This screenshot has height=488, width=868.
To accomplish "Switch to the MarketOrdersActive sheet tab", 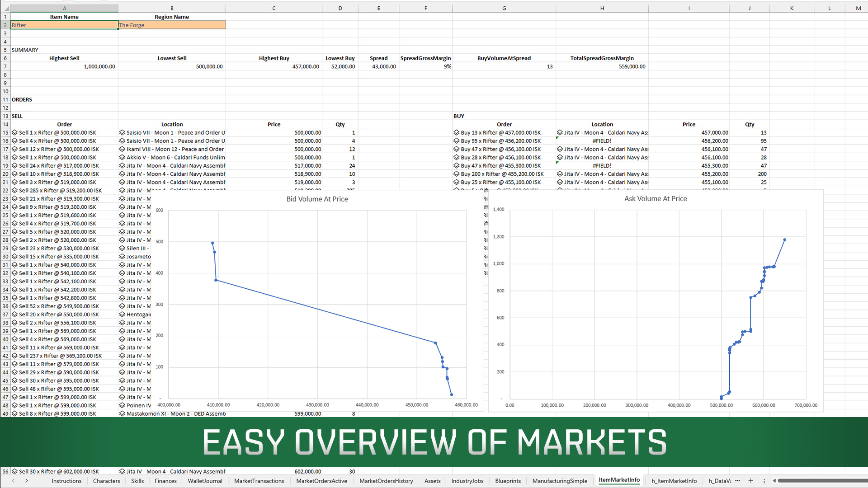I will (321, 481).
